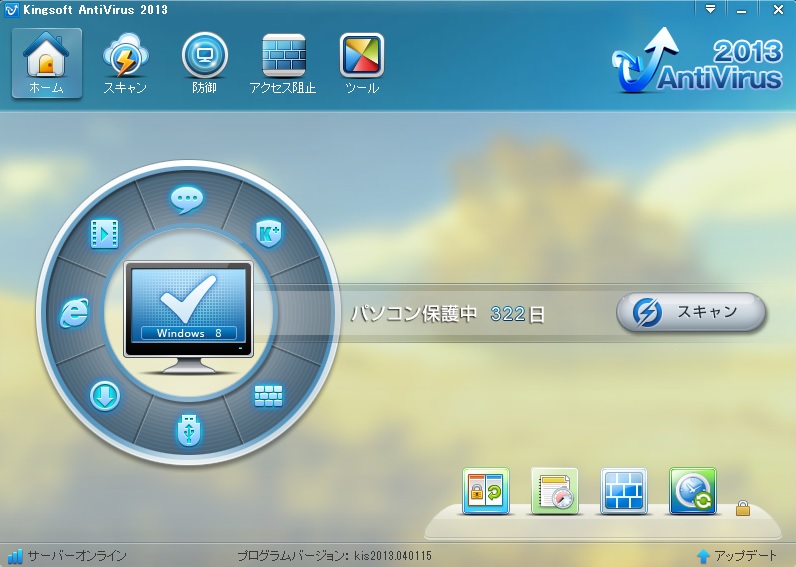Open the blue brick wall shortcut icon
The height and width of the screenshot is (567, 796).
(624, 491)
